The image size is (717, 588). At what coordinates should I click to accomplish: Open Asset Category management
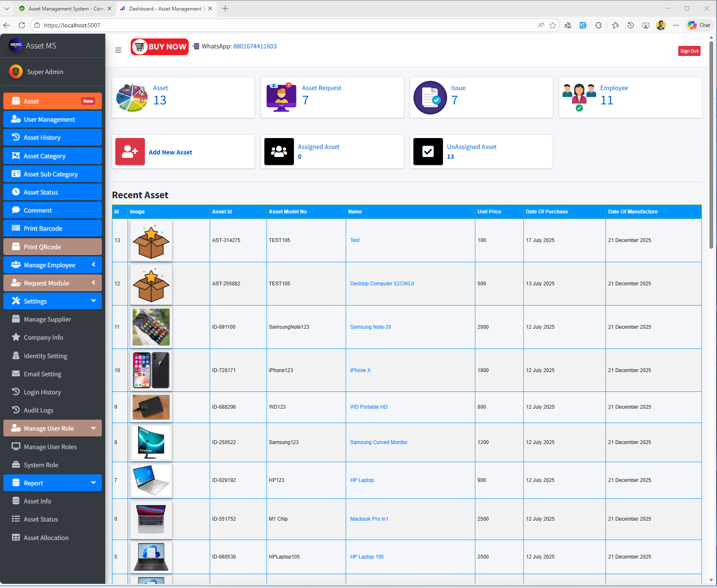pyautogui.click(x=44, y=156)
